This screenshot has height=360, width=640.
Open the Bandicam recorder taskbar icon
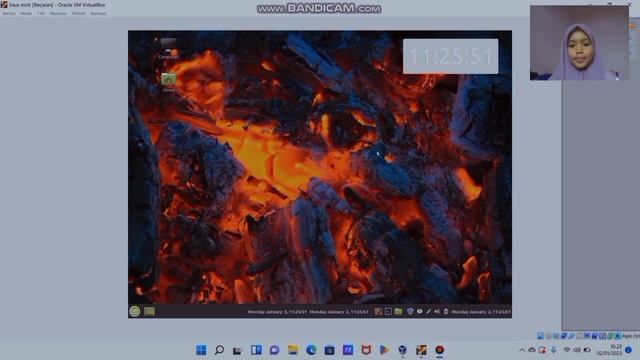440,350
